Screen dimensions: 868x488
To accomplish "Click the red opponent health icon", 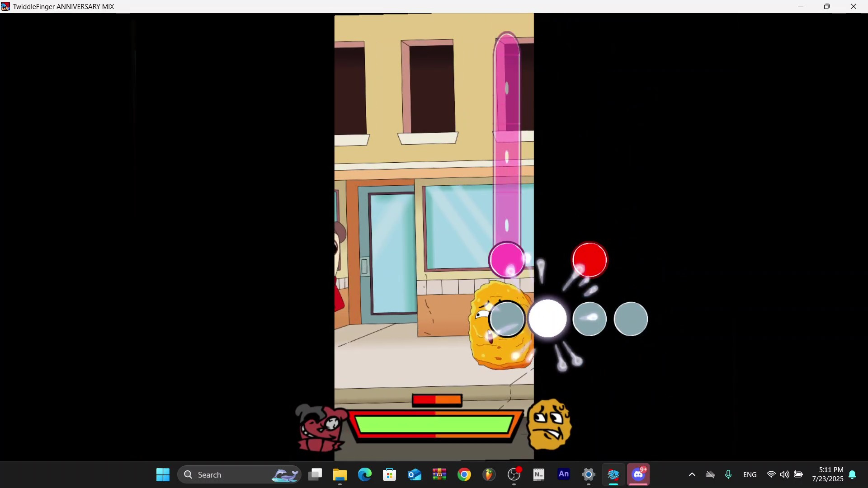I will tap(321, 427).
